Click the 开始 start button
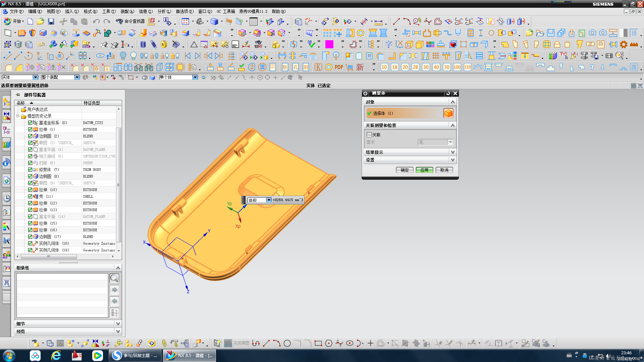Image resolution: width=644 pixels, height=362 pixels. (x=14, y=21)
